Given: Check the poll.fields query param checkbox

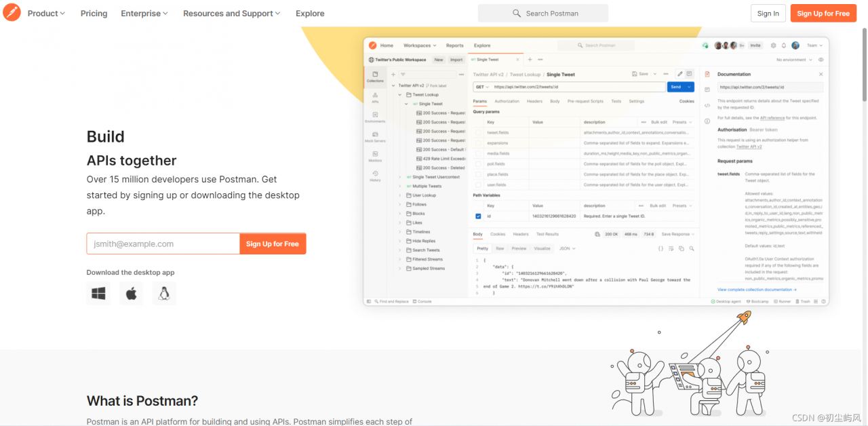Looking at the screenshot, I should pyautogui.click(x=479, y=164).
